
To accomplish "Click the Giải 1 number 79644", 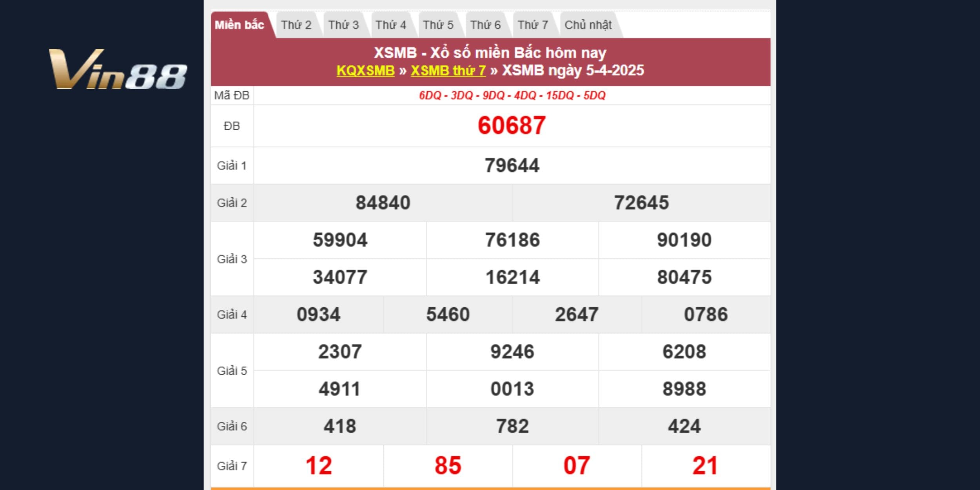I will (512, 165).
